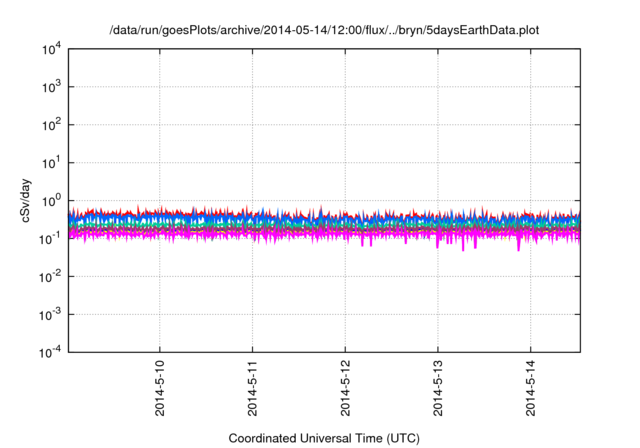This screenshot has width=640, height=448.
Task: Click the 2014-5-10 date tick label
Action: 160,388
